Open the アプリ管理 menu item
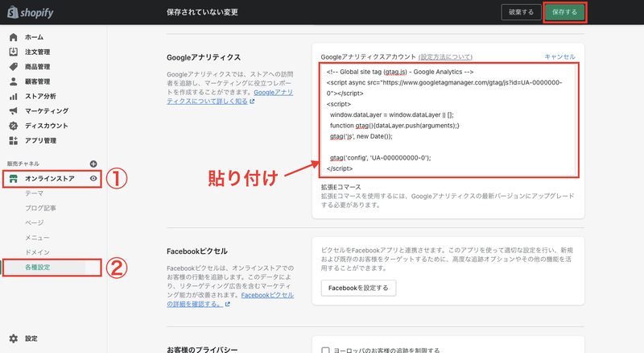Screen dimensions: 644x353 point(40,141)
